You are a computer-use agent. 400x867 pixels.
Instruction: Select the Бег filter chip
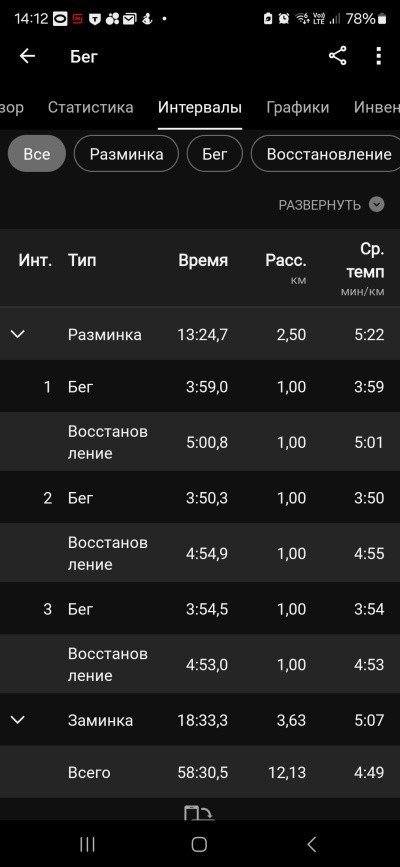coord(215,154)
